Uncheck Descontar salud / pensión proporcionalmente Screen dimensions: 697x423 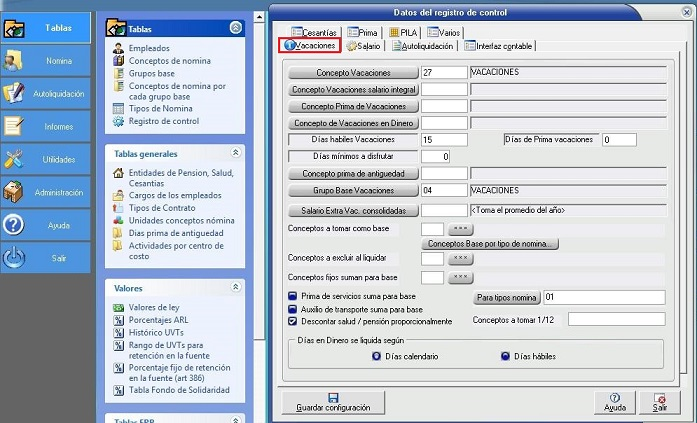tap(292, 322)
